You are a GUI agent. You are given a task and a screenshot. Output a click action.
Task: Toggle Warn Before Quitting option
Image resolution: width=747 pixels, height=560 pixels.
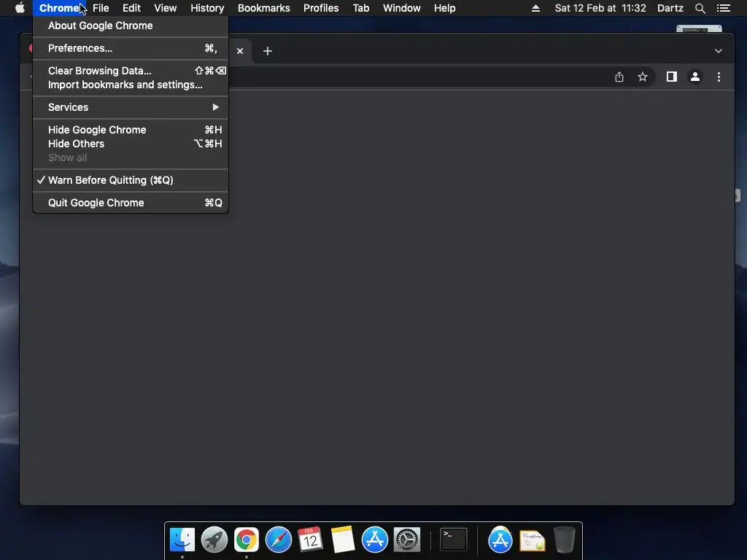click(131, 180)
